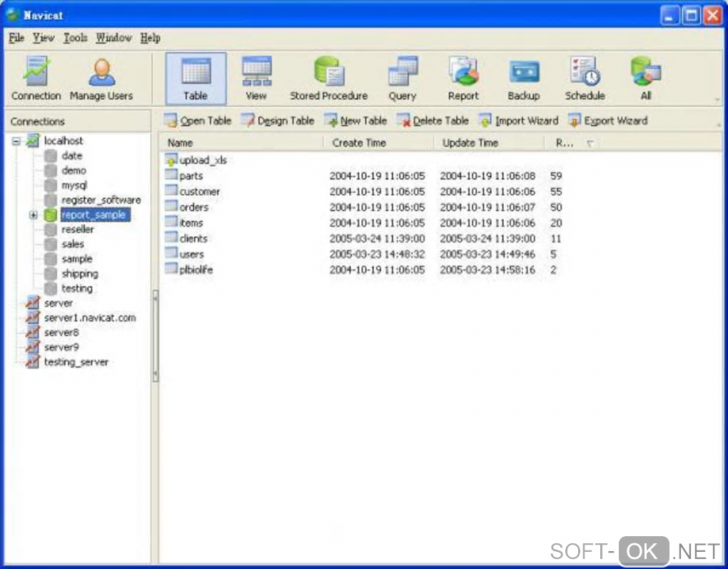Expand the report_sample database node
The width and height of the screenshot is (728, 569).
point(33,215)
